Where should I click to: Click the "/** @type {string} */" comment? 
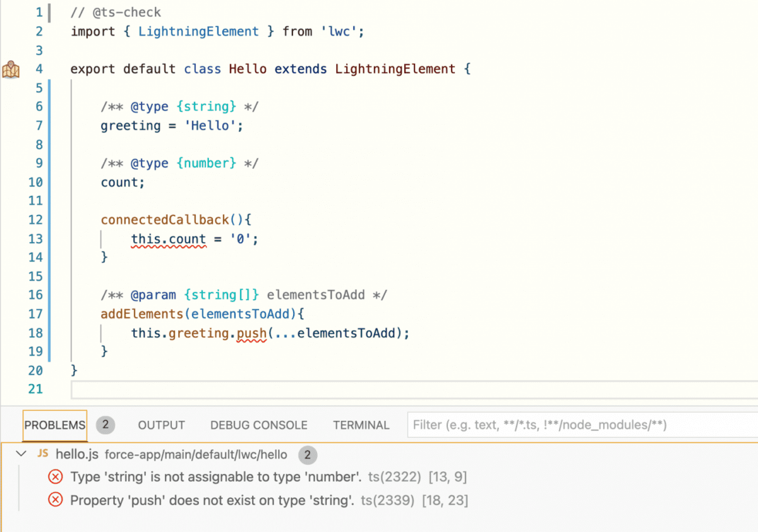pos(180,107)
